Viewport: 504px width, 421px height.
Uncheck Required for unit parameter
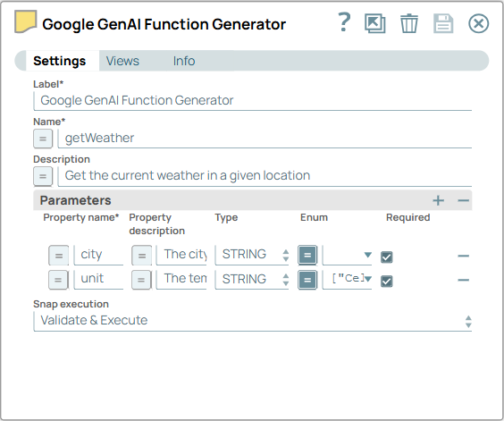386,281
